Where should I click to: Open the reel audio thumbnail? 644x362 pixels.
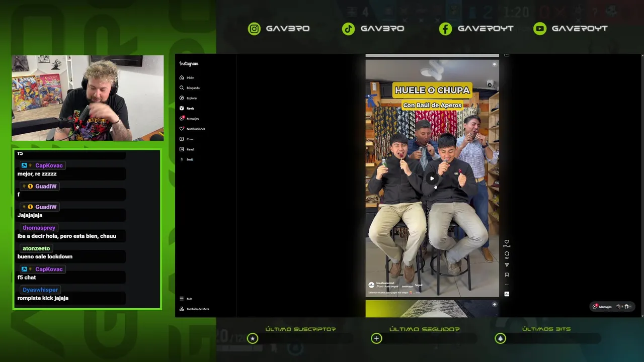(507, 294)
